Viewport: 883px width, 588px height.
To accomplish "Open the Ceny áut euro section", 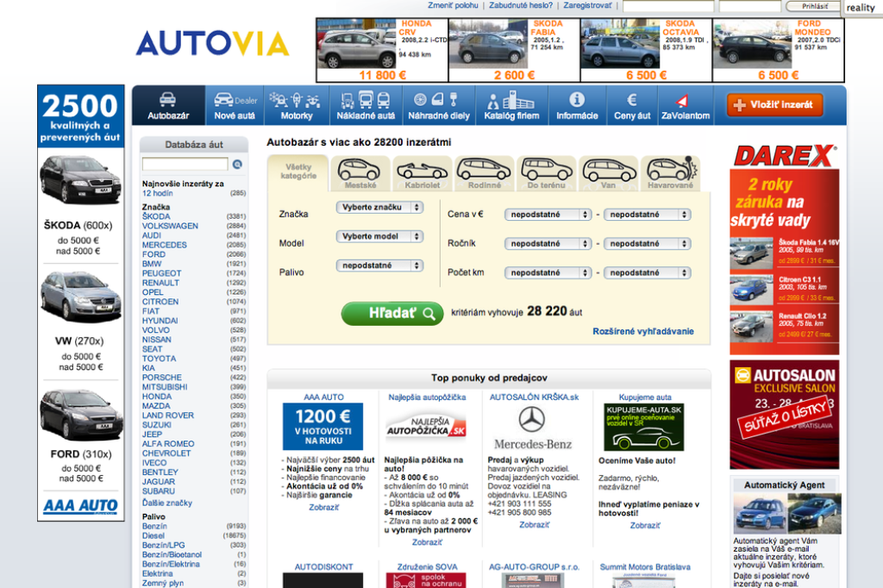I will click(x=632, y=105).
